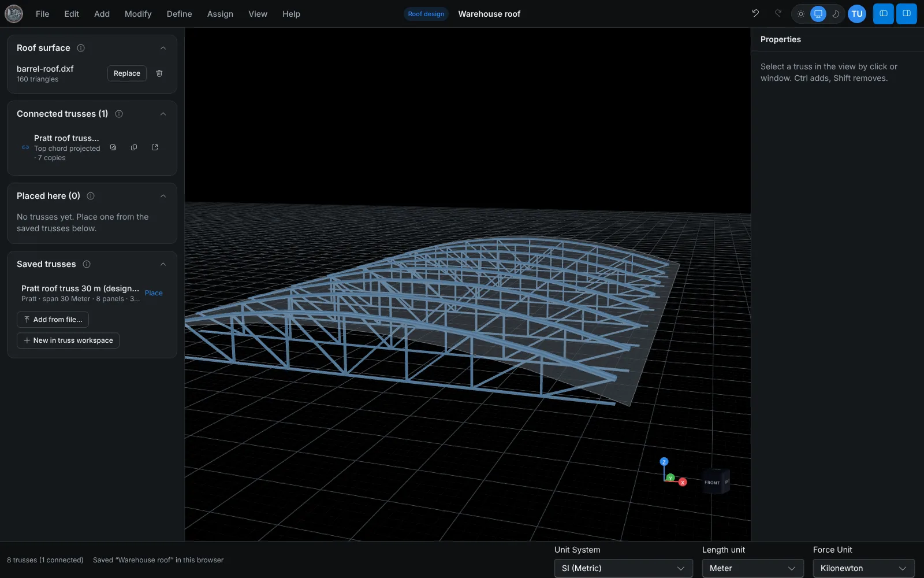924x578 pixels.
Task: Toggle the left sidebar panel
Action: click(x=884, y=14)
